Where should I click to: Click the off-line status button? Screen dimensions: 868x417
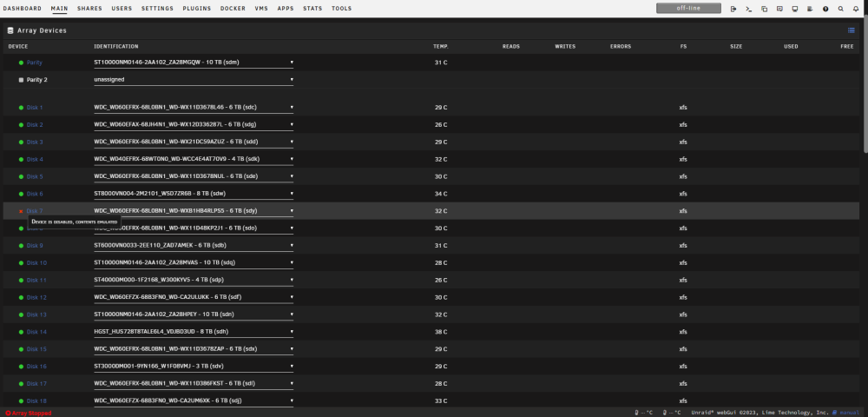tap(688, 9)
